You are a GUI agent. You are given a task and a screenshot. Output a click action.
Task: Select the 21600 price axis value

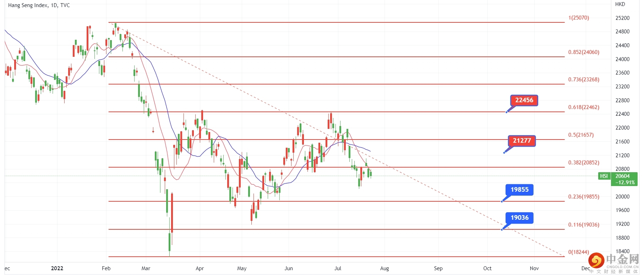pos(622,142)
